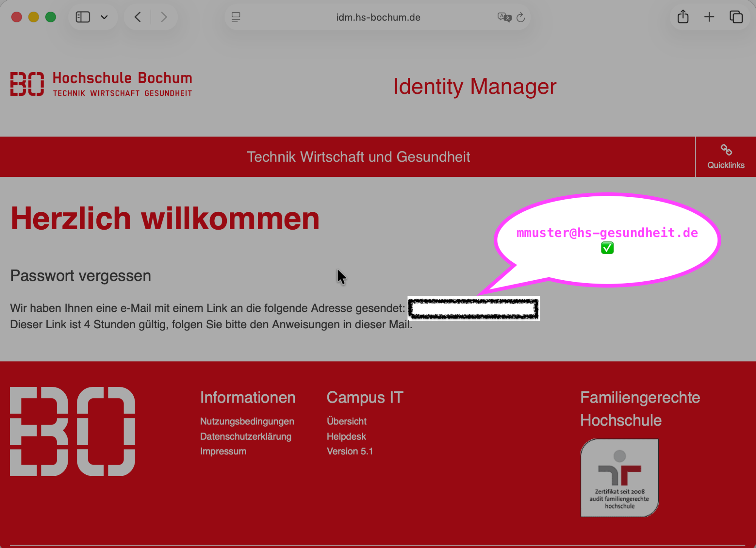Click the large BO footer logo

coord(72,431)
